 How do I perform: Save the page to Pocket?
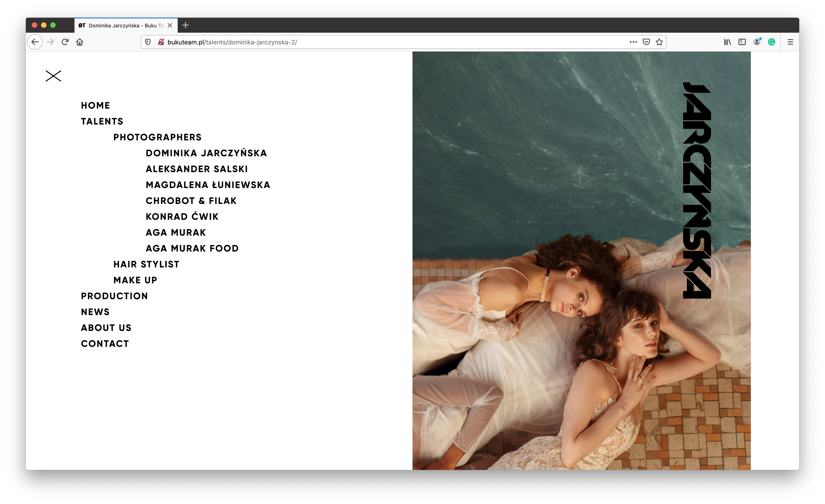(x=646, y=42)
